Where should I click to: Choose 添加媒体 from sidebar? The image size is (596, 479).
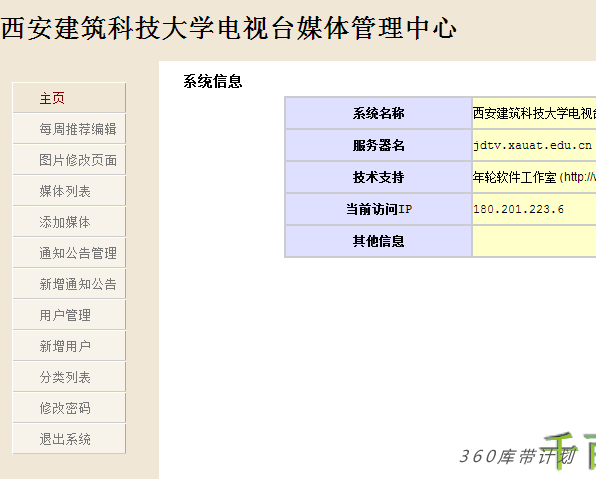tap(69, 222)
